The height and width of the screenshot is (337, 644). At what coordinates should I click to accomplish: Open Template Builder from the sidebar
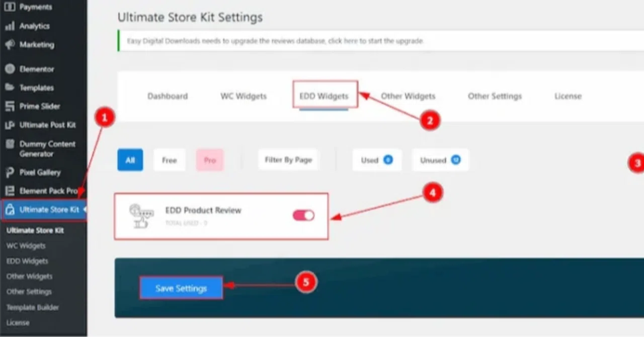pyautogui.click(x=33, y=307)
